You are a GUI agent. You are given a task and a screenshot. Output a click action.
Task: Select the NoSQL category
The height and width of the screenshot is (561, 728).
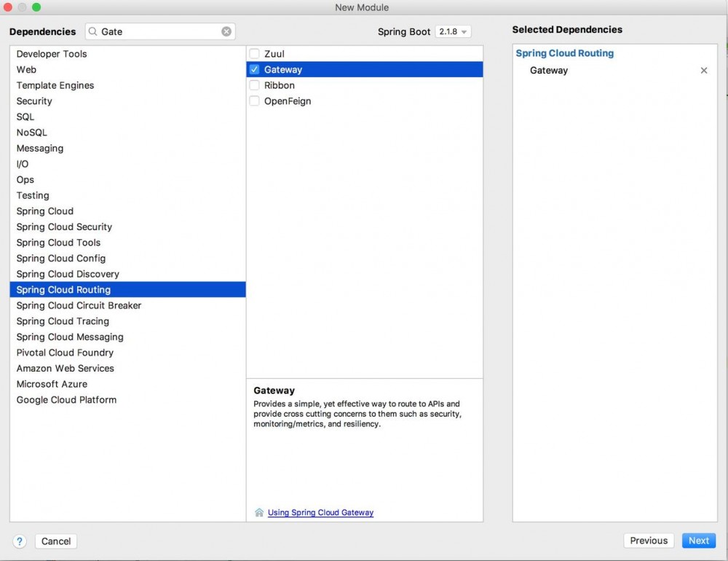point(127,133)
